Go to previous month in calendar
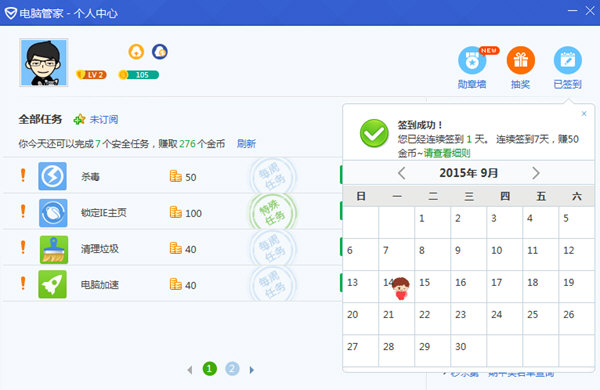 [401, 173]
